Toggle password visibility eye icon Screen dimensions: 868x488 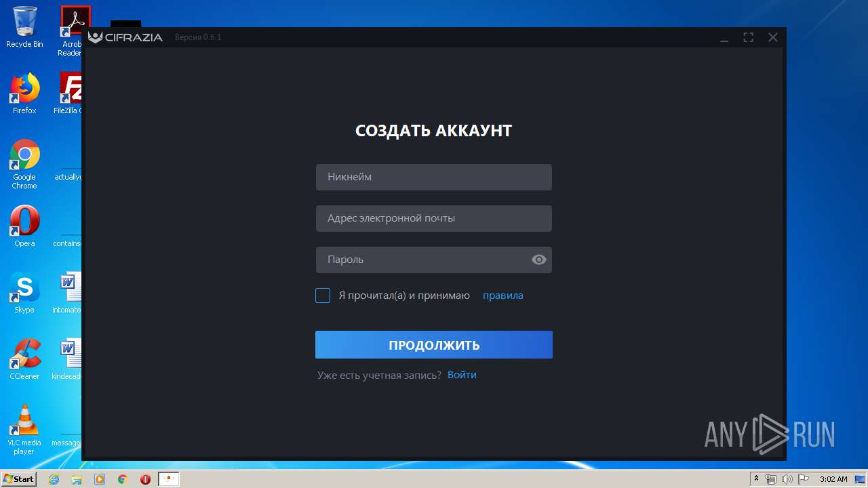(539, 260)
